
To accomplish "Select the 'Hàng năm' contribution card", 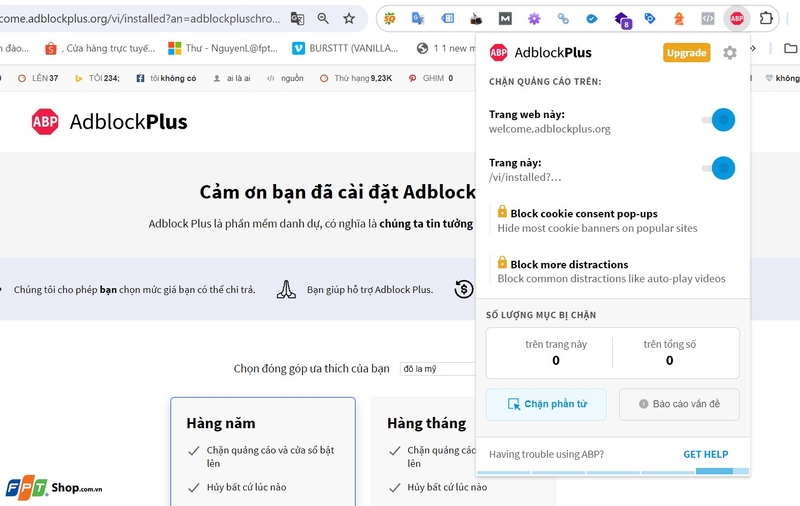I will (263, 451).
